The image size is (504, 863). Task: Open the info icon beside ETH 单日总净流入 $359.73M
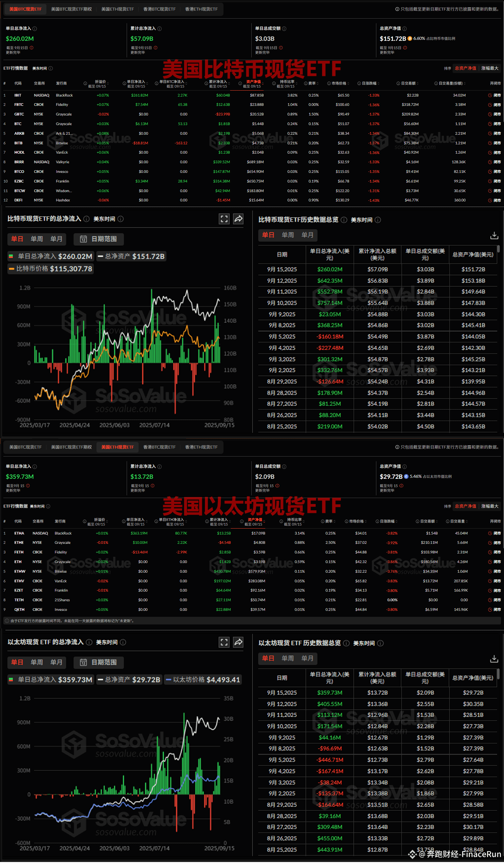pos(34,467)
